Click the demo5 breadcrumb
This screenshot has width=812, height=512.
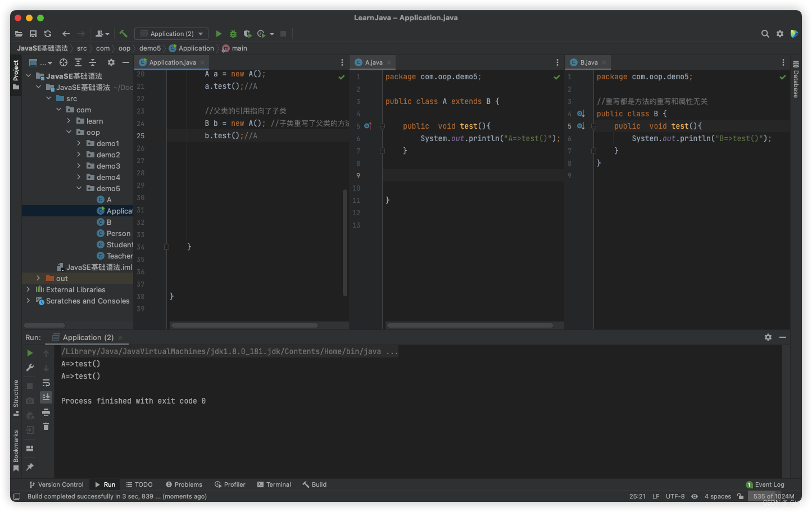150,48
